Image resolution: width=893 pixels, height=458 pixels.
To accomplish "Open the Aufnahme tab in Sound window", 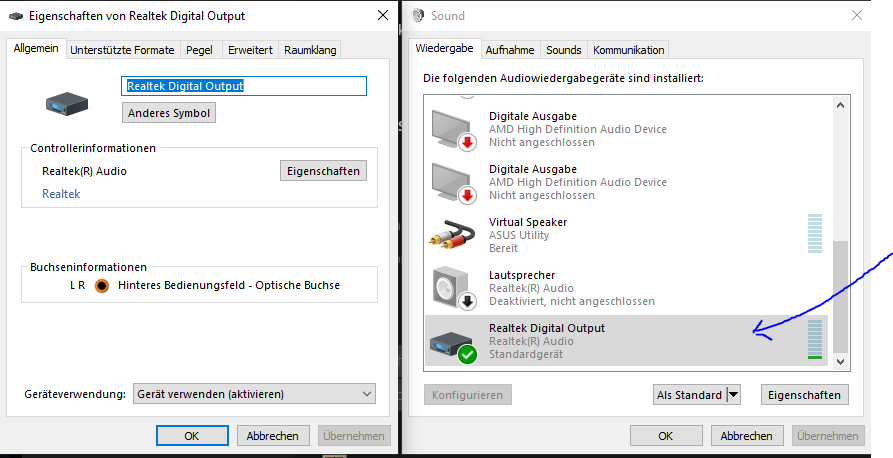I will tap(510, 50).
